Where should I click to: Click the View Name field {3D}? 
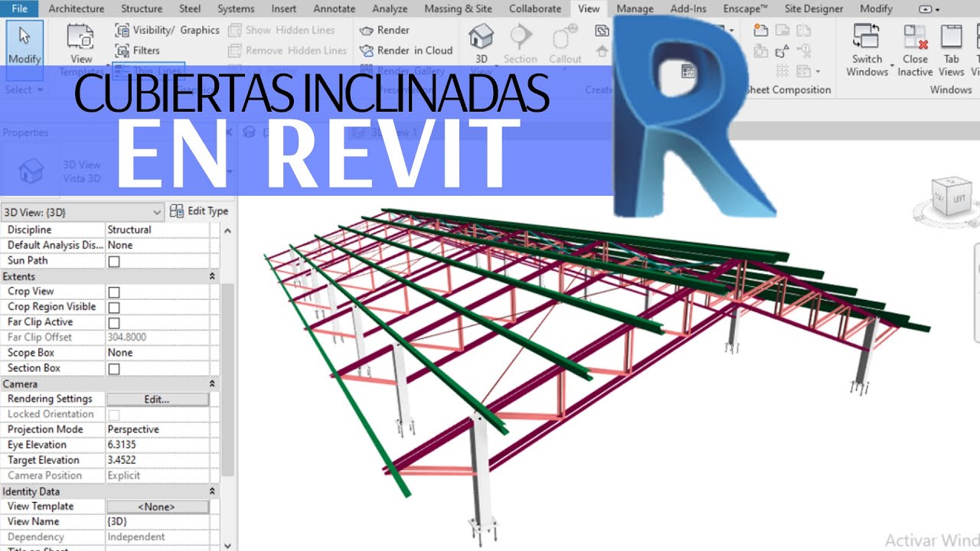[x=157, y=522]
